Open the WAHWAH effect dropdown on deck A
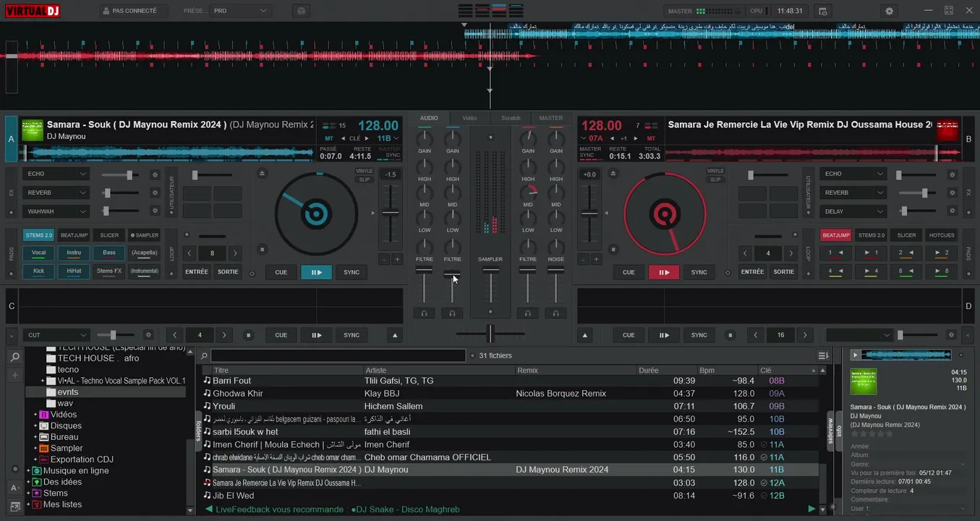980x521 pixels. 56,211
